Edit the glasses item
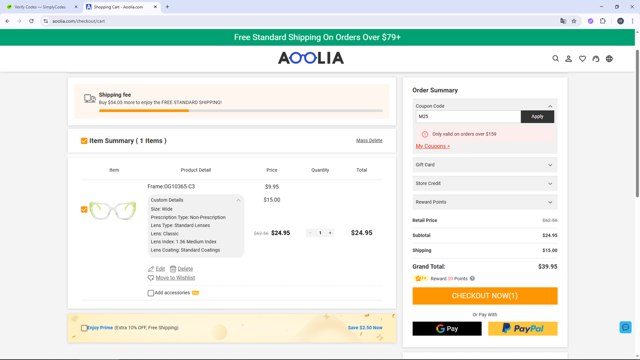The image size is (640, 360). pyautogui.click(x=156, y=269)
